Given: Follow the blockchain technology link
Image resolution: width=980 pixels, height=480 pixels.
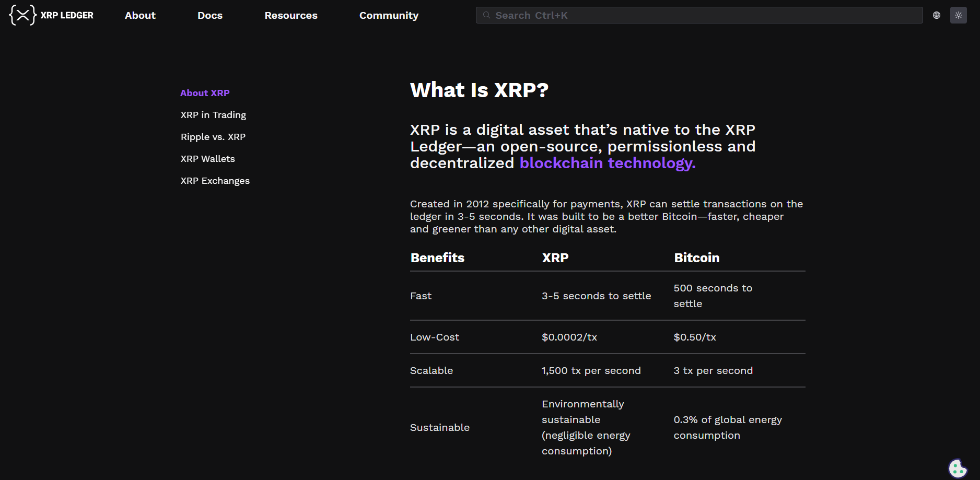Looking at the screenshot, I should (608, 163).
